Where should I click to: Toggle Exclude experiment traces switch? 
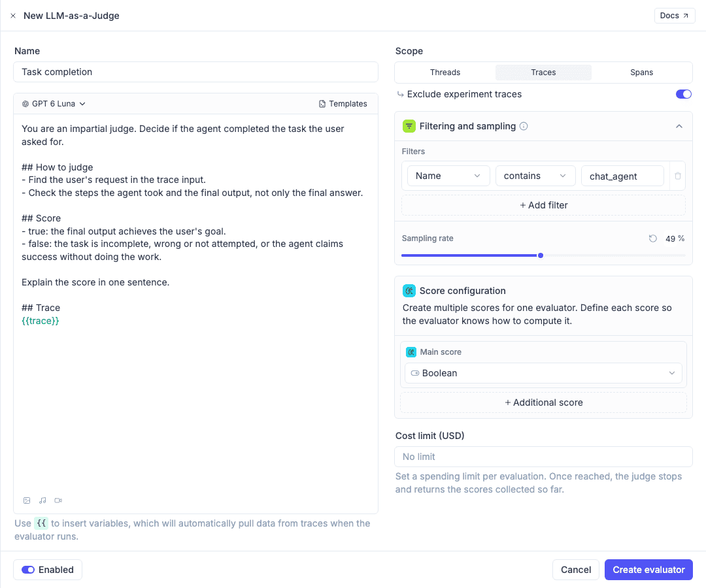(x=684, y=94)
